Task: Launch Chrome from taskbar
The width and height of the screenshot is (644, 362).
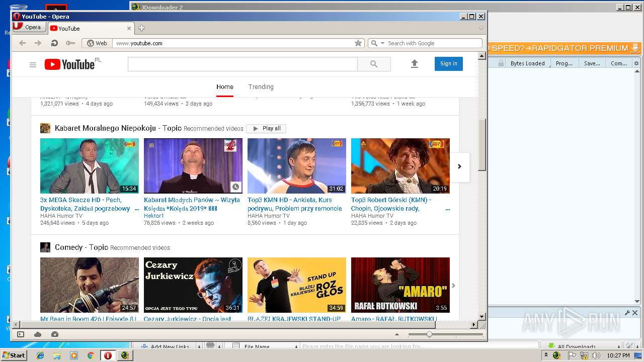Action: (91, 355)
